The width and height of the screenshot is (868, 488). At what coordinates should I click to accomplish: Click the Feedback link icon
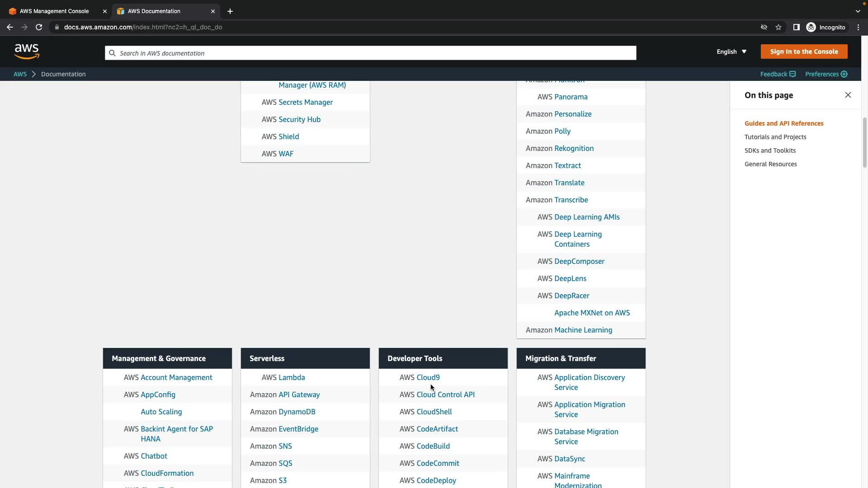(x=793, y=74)
